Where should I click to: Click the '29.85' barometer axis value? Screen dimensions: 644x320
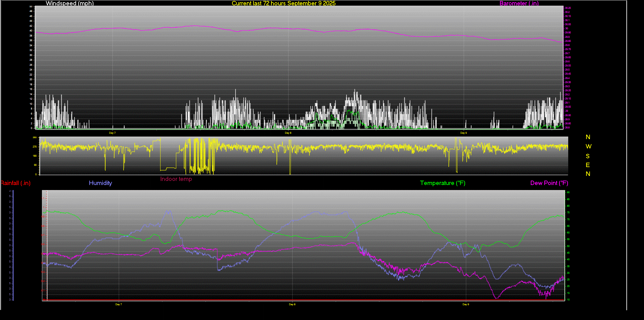(x=568, y=41)
